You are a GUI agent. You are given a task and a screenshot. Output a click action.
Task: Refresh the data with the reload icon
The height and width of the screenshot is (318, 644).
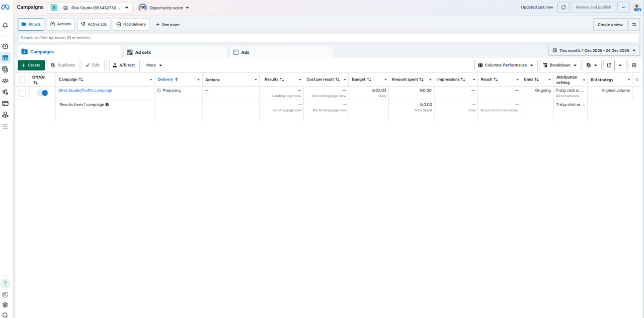(563, 8)
